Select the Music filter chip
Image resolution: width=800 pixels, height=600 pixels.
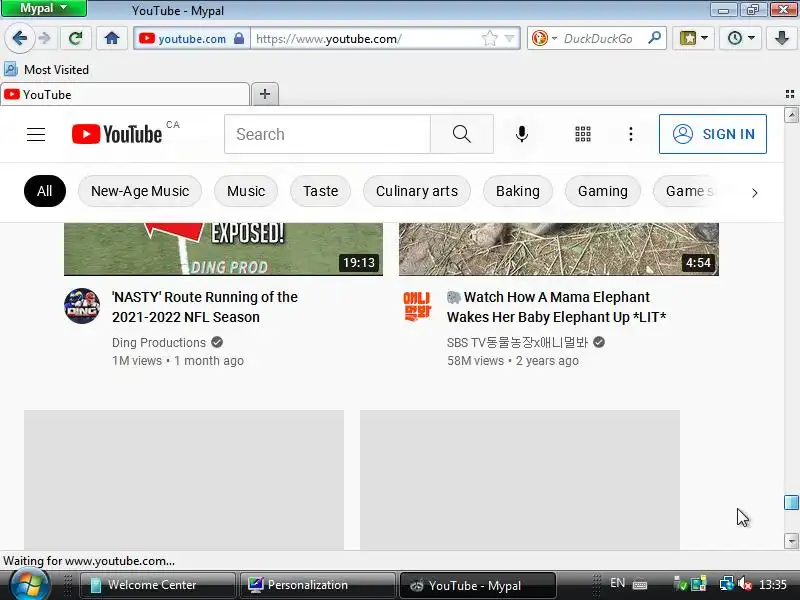pyautogui.click(x=246, y=191)
